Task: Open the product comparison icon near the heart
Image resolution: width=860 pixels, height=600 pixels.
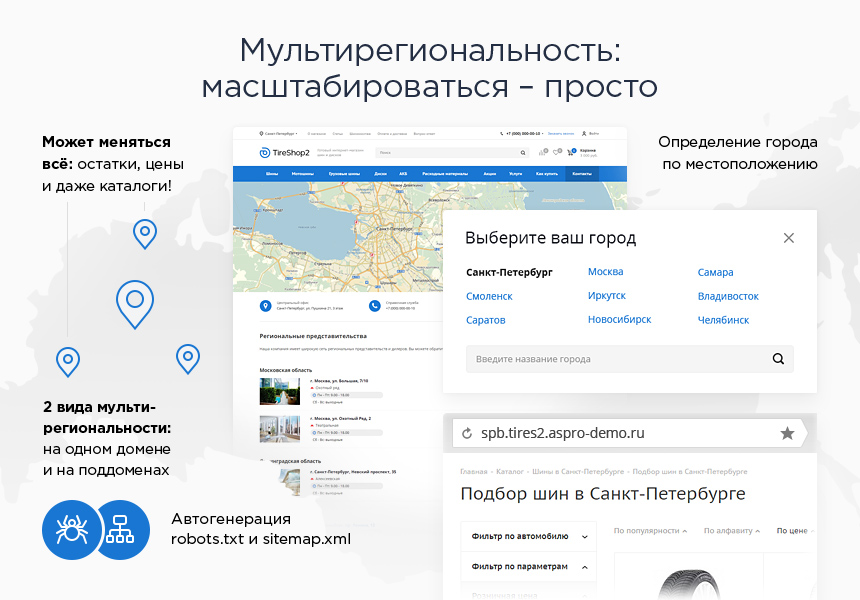Action: click(543, 152)
